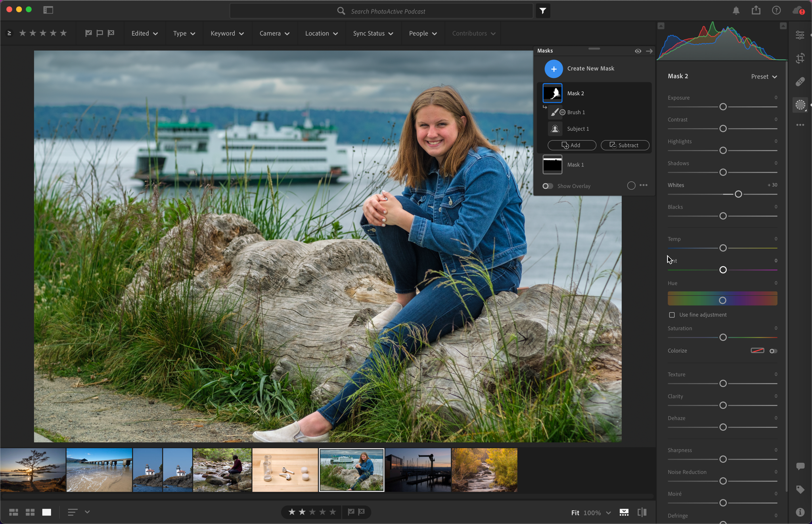812x524 pixels.
Task: Open the comments panel icon
Action: (800, 466)
